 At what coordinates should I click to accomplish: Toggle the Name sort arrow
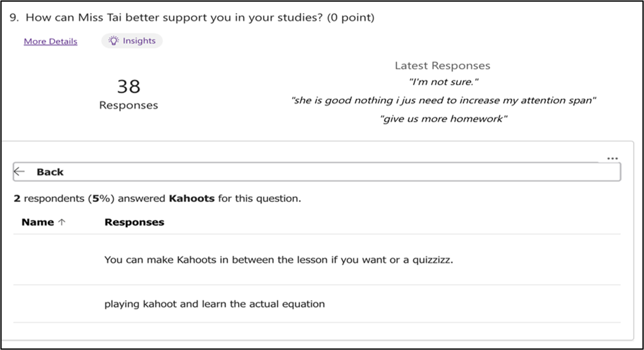pos(62,222)
